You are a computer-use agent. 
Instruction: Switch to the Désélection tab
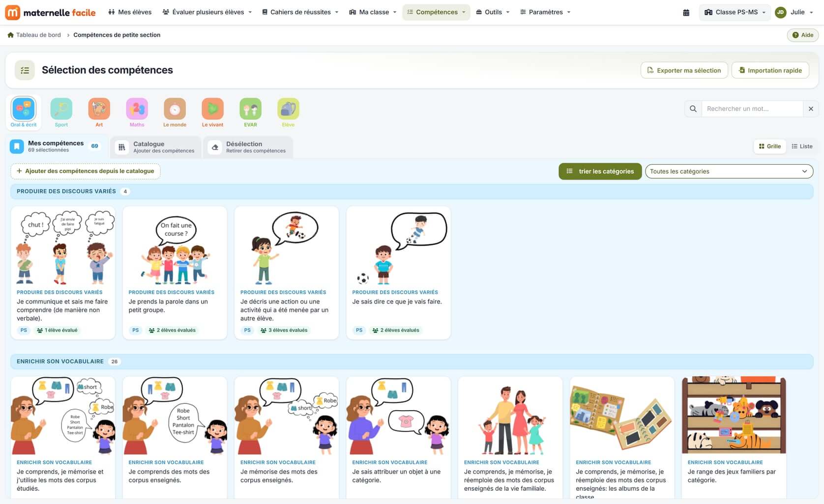pyautogui.click(x=248, y=147)
